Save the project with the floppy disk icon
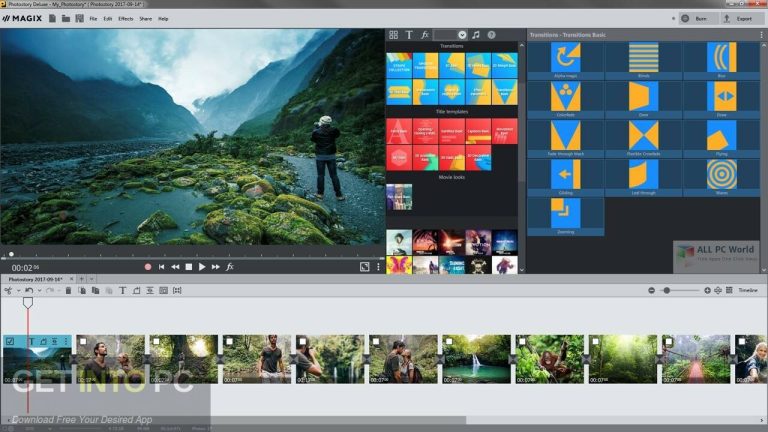The height and width of the screenshot is (432, 768). click(x=79, y=19)
